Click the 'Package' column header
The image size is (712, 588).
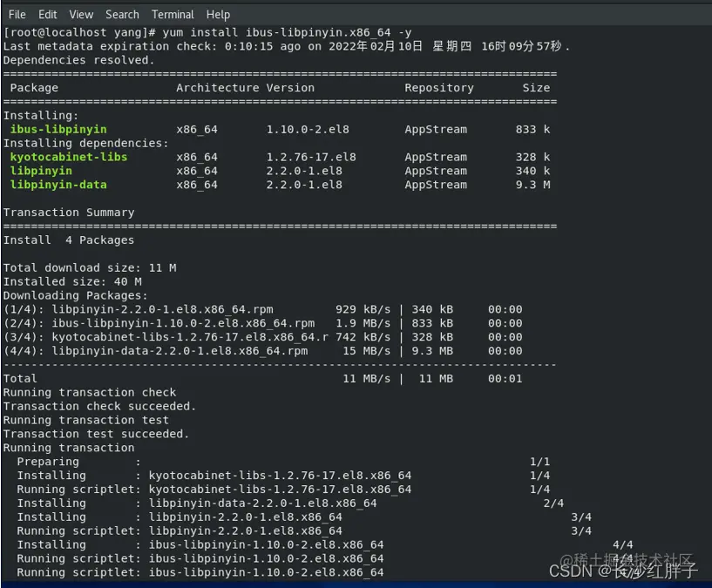pos(34,88)
